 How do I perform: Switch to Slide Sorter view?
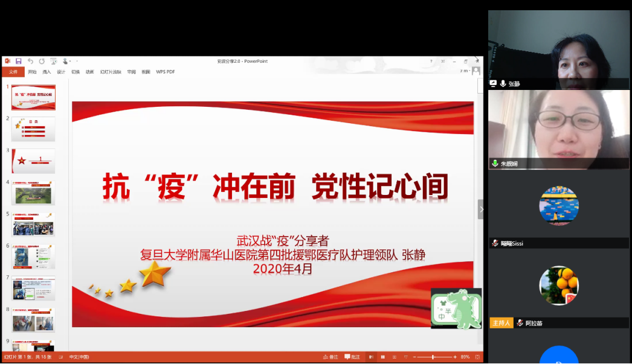click(x=383, y=357)
